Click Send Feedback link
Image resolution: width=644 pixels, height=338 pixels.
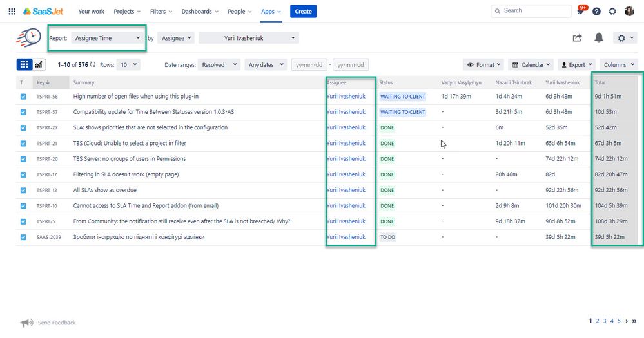coord(57,323)
